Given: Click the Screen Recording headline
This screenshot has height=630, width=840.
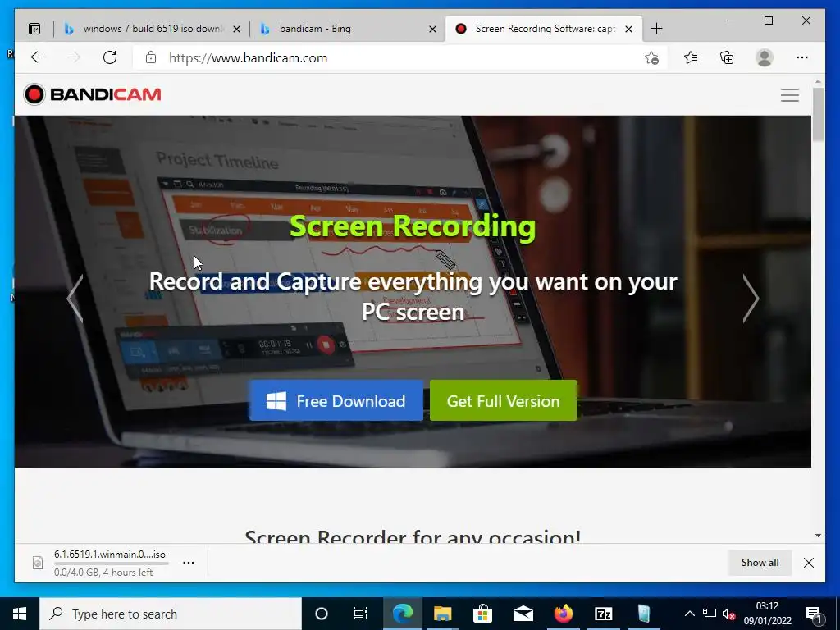Looking at the screenshot, I should click(413, 226).
